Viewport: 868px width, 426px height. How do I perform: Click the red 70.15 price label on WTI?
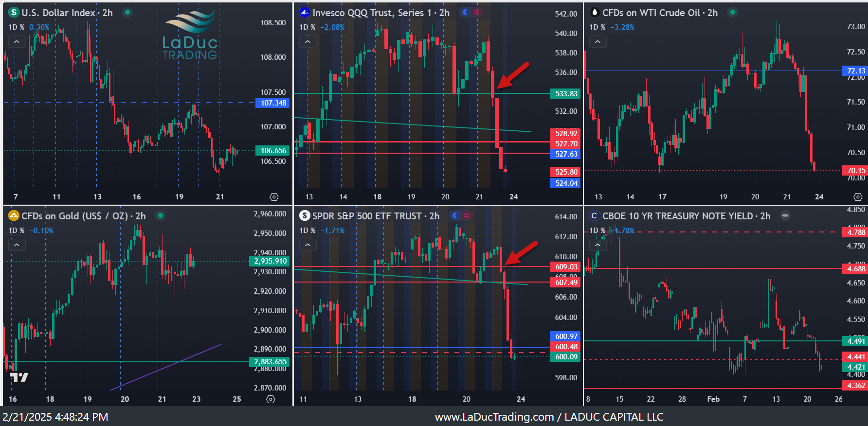855,171
